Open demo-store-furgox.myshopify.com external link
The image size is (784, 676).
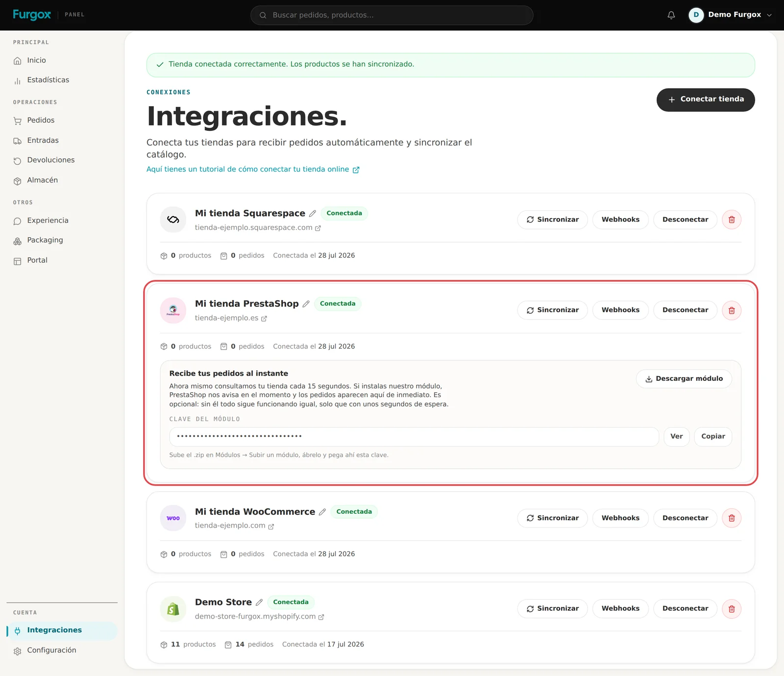[260, 617]
